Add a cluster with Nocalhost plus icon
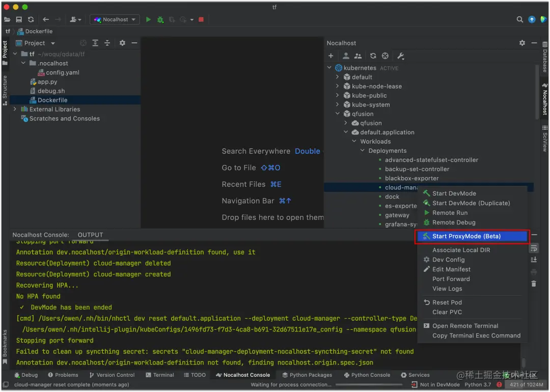This screenshot has width=550, height=392. 331,56
